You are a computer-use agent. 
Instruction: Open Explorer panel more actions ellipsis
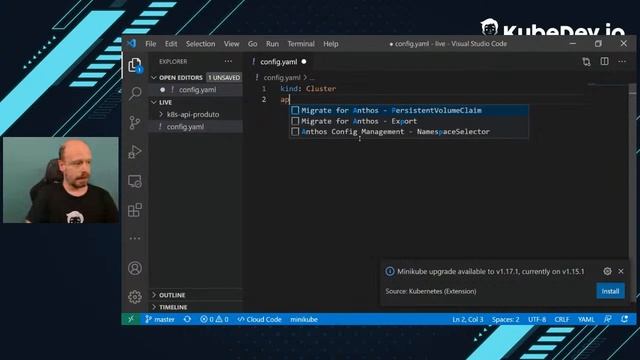(x=228, y=61)
